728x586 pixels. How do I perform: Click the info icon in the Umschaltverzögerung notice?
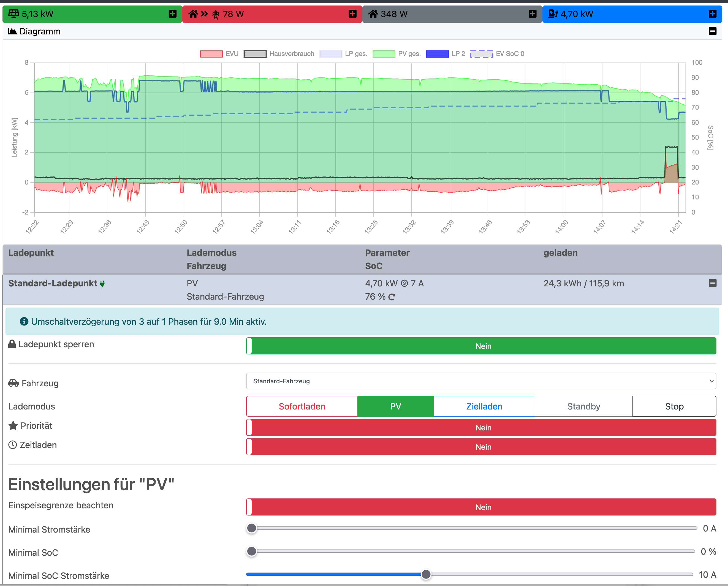[24, 322]
